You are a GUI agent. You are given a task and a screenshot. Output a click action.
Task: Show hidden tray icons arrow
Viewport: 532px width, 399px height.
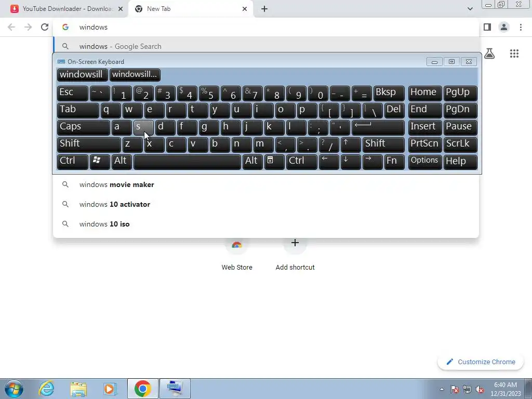coord(442,389)
